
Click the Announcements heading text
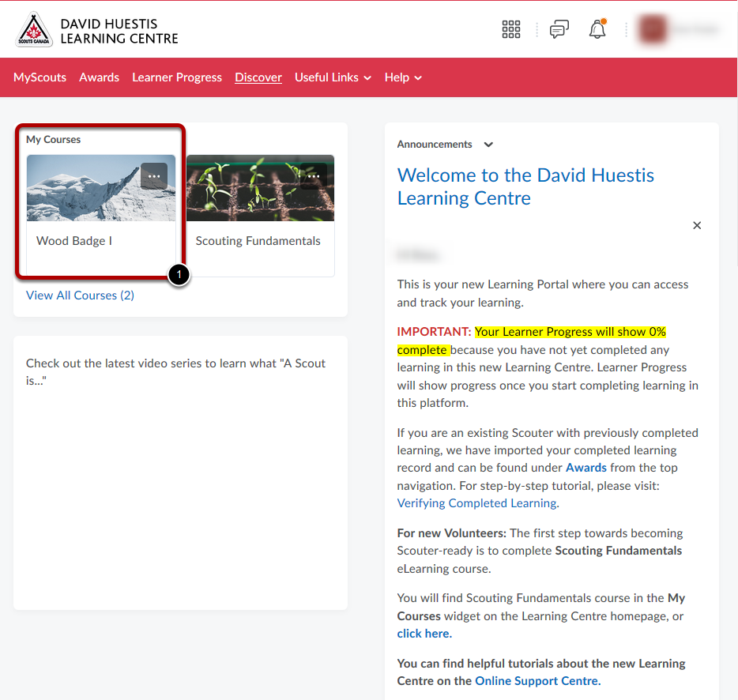click(x=435, y=145)
